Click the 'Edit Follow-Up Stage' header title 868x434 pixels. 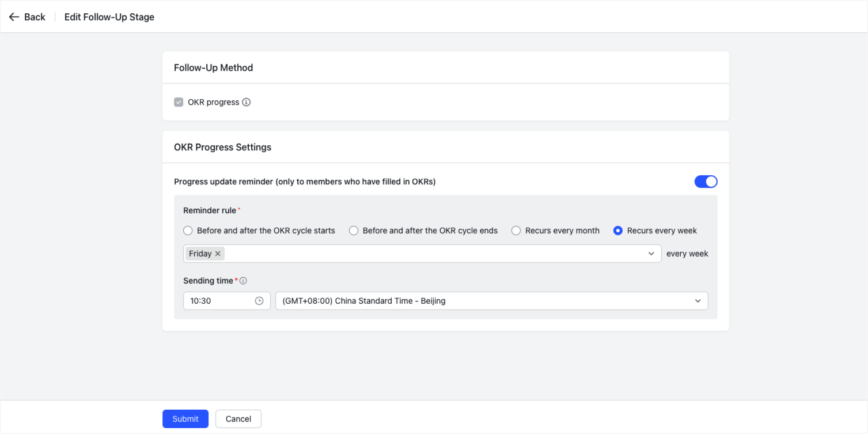109,17
